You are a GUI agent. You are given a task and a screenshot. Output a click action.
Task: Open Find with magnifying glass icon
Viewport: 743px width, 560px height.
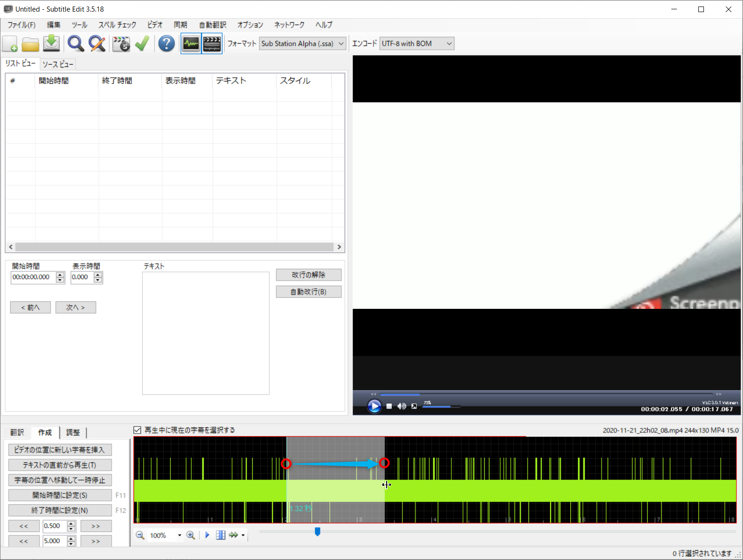76,44
